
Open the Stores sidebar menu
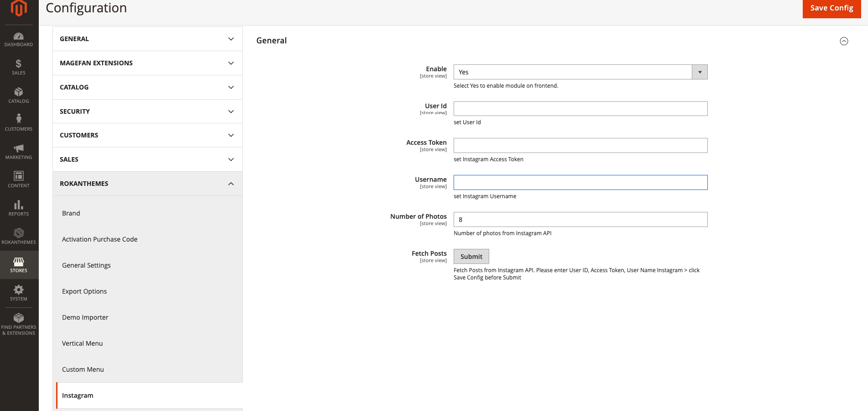tap(19, 265)
